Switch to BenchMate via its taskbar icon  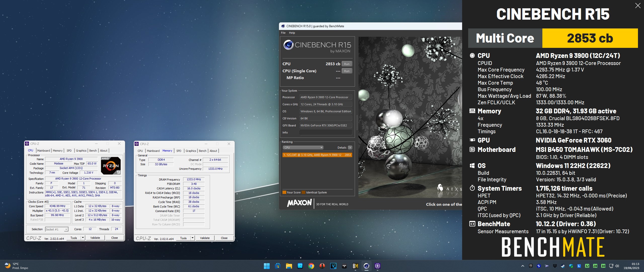click(355, 266)
